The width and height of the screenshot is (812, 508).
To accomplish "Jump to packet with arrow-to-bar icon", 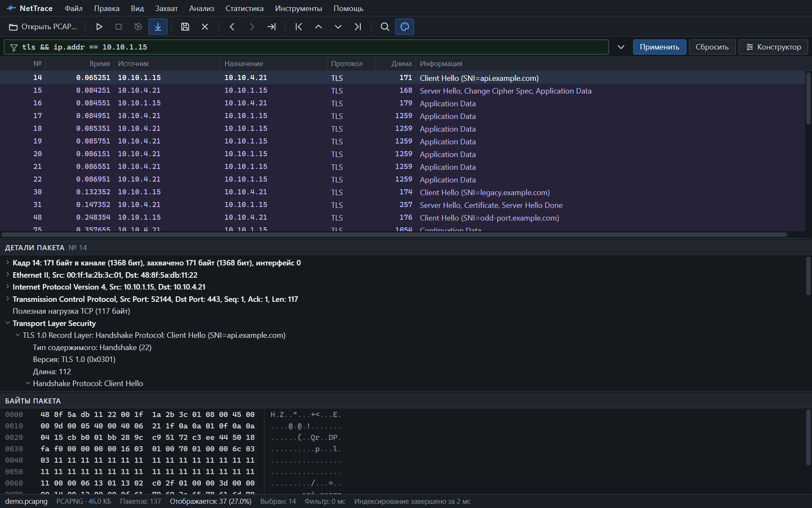I will click(x=272, y=27).
